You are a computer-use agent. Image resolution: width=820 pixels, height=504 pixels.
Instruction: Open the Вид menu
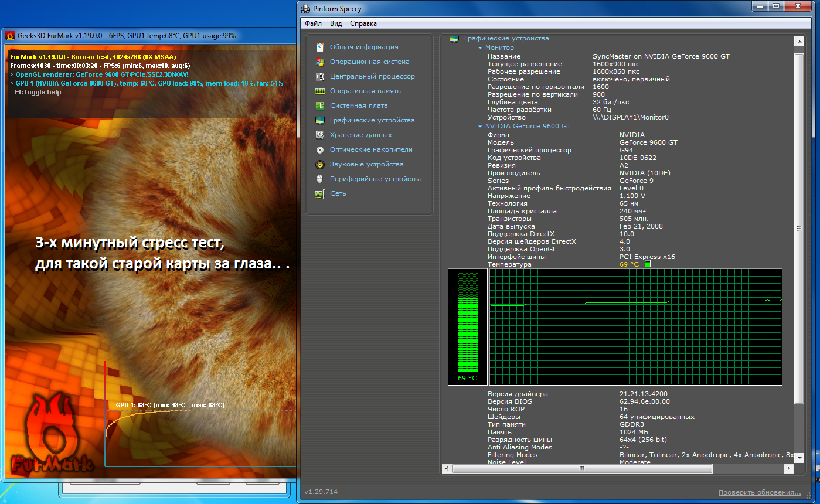(336, 23)
